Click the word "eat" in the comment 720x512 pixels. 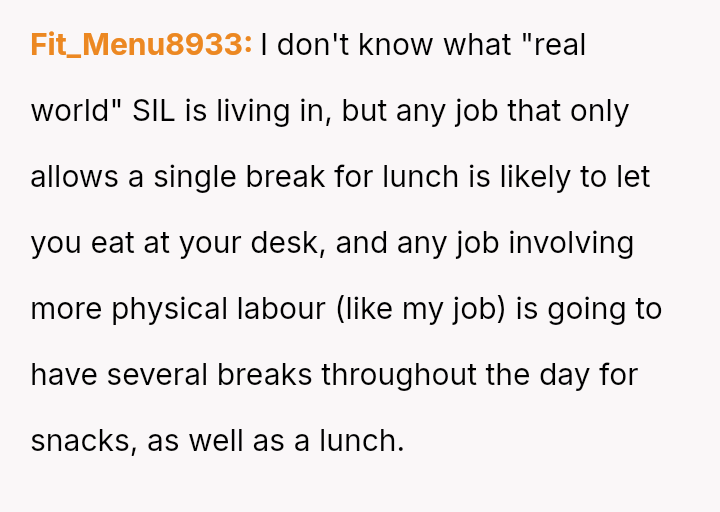[x=108, y=243]
